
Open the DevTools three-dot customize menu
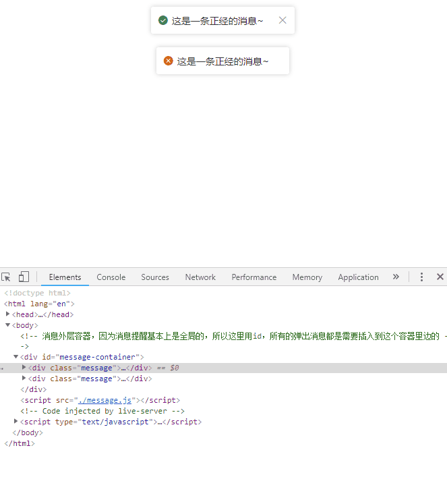point(421,277)
